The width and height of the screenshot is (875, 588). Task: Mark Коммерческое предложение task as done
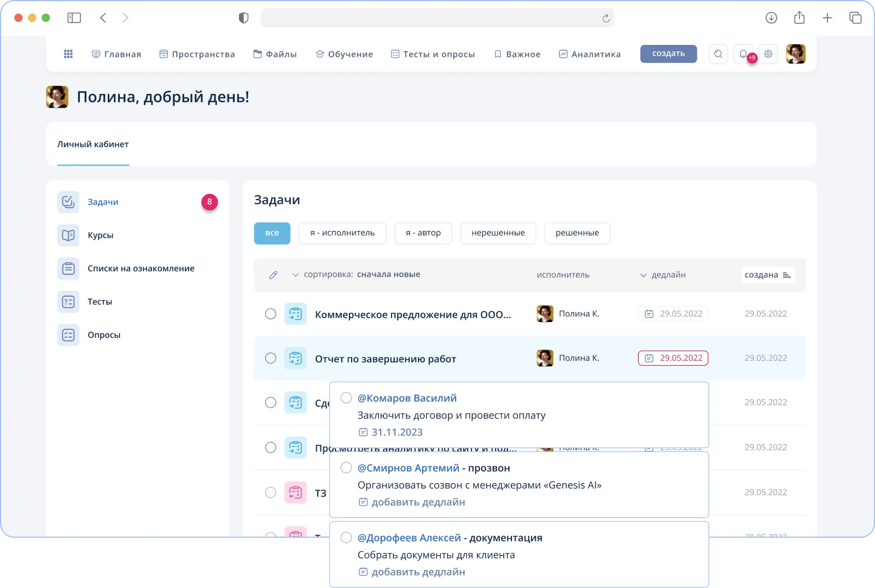[271, 314]
